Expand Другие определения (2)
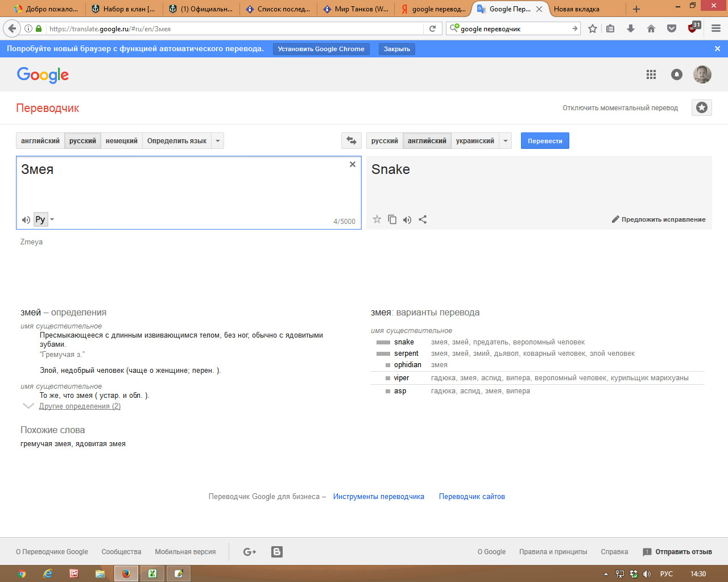Screen dimensions: 728x582 pyautogui.click(x=80, y=406)
